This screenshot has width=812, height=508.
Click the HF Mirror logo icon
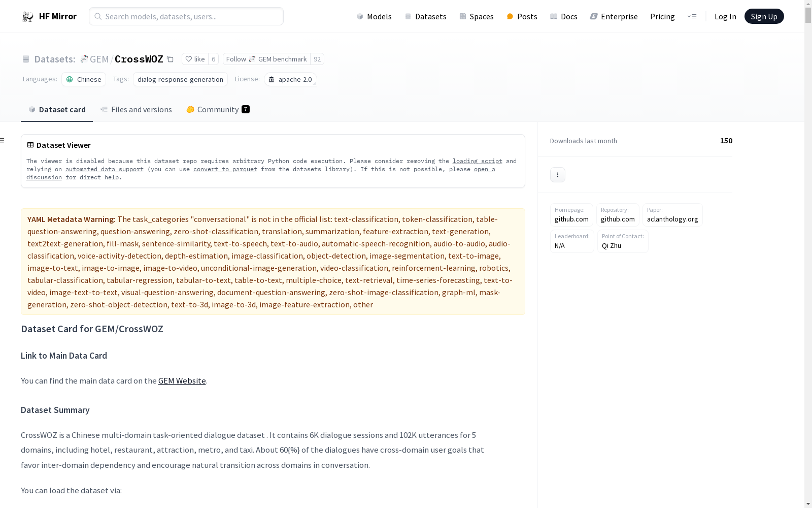28,17
